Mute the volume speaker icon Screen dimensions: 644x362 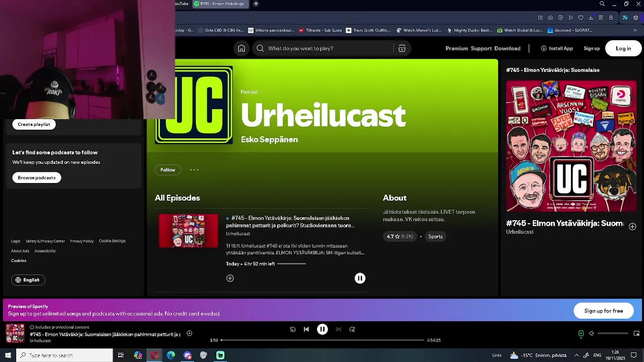point(592,333)
